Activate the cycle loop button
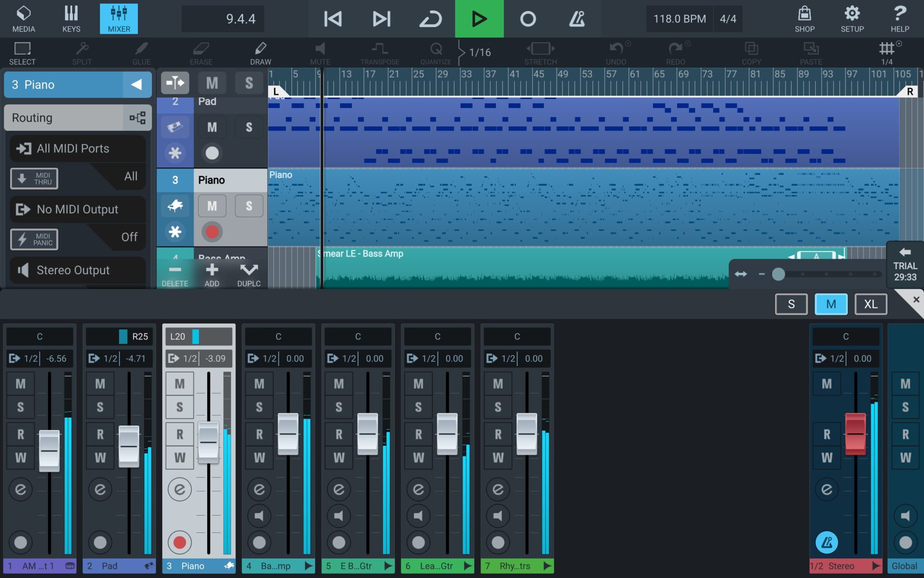Viewport: 924px width, 578px height. (x=430, y=19)
